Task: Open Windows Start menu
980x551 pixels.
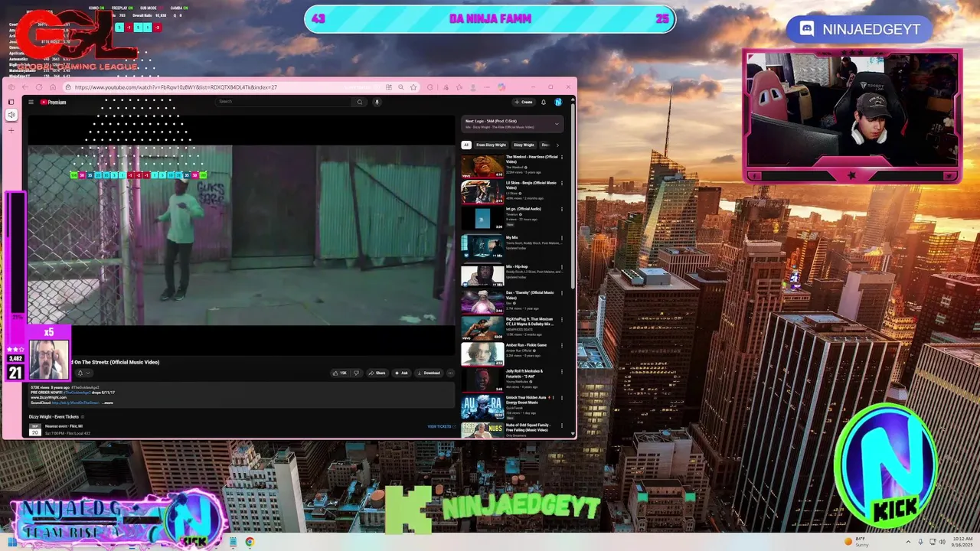Action: click(11, 542)
